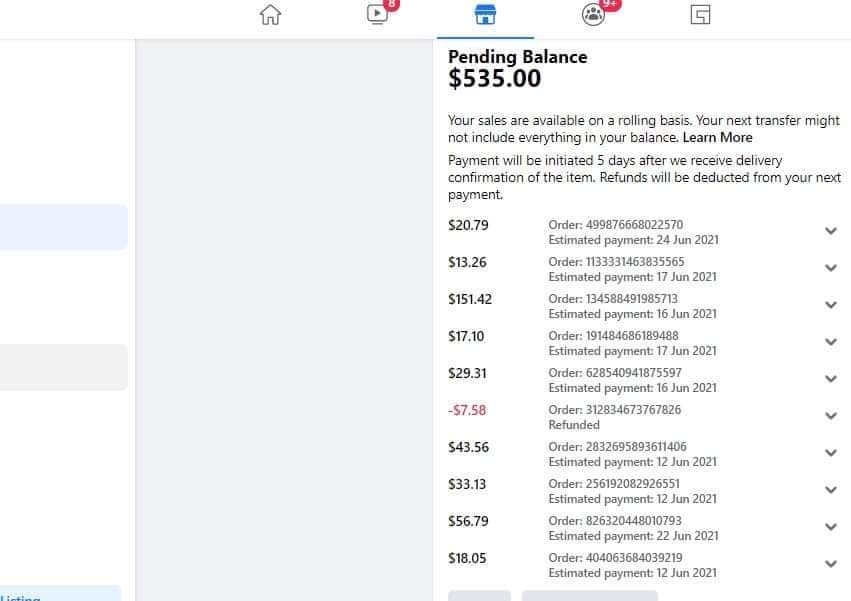Click the Refunded order 312834673767826 text
The image size is (851, 601).
pyautogui.click(x=614, y=410)
